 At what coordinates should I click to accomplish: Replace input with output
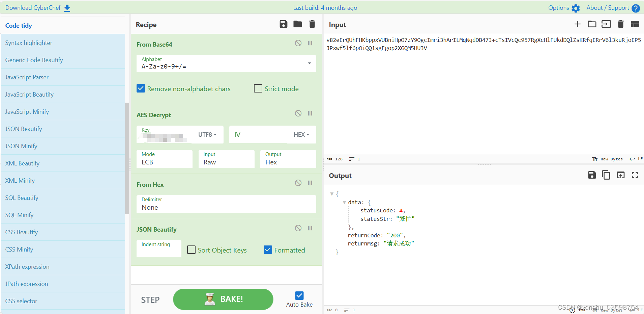point(621,175)
